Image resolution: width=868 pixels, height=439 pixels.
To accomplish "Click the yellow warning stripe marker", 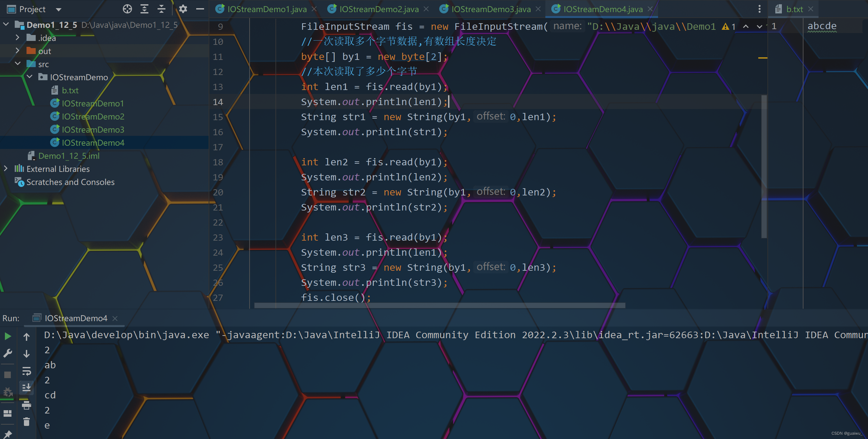I will pyautogui.click(x=763, y=58).
